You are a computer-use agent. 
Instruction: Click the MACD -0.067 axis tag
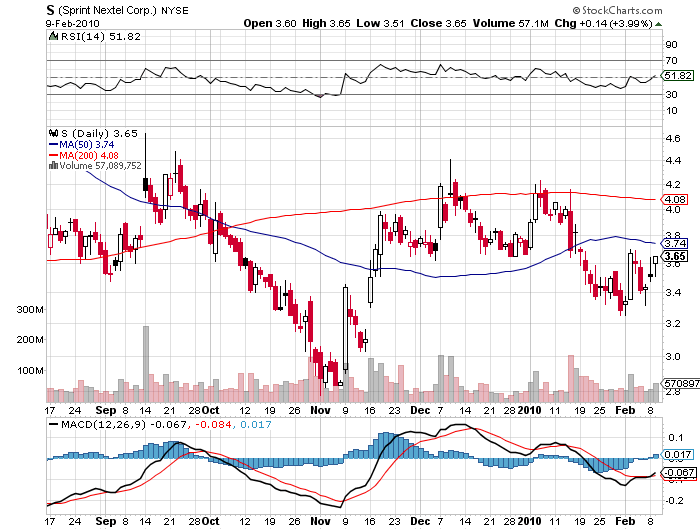point(678,472)
